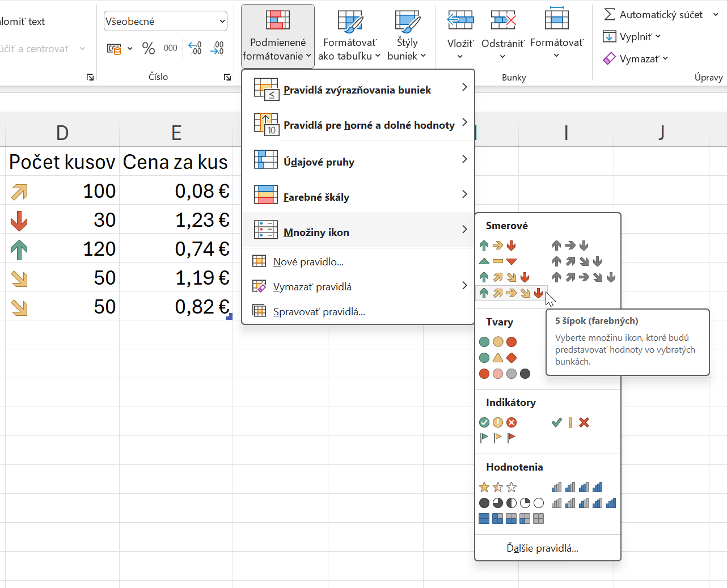Open the Vymazať clear menu
Viewport: 727px width, 588px height.
pos(636,58)
